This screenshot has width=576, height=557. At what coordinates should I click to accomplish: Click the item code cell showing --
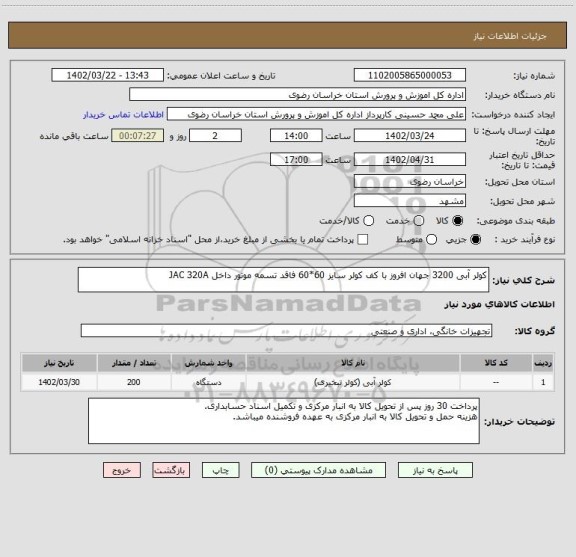496,382
